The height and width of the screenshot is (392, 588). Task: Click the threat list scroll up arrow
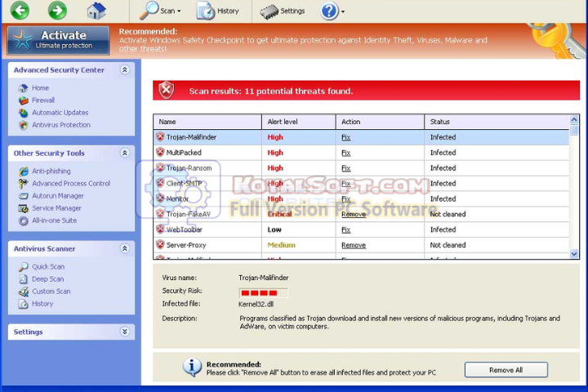click(x=574, y=120)
